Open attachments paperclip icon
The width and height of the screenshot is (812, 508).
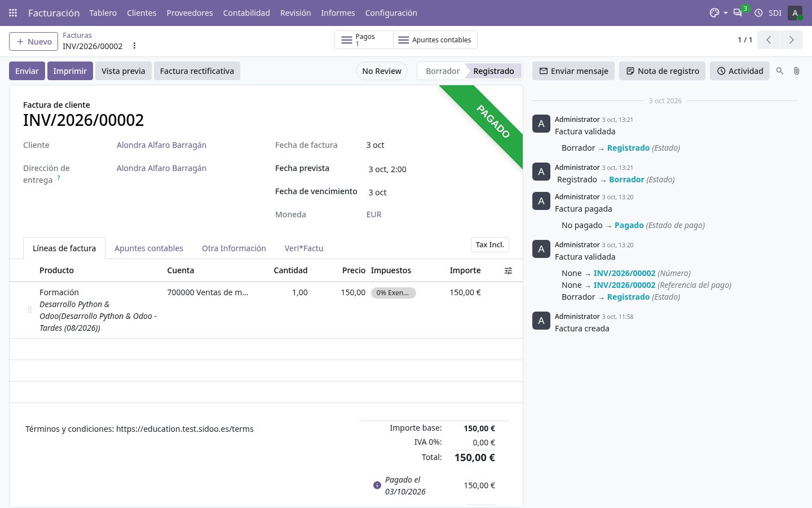click(796, 71)
